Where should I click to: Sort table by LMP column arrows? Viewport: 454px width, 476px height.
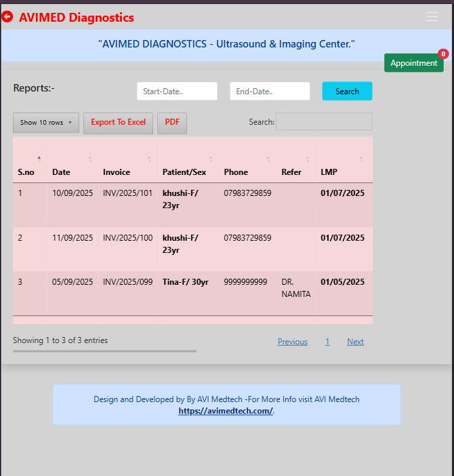click(x=361, y=159)
